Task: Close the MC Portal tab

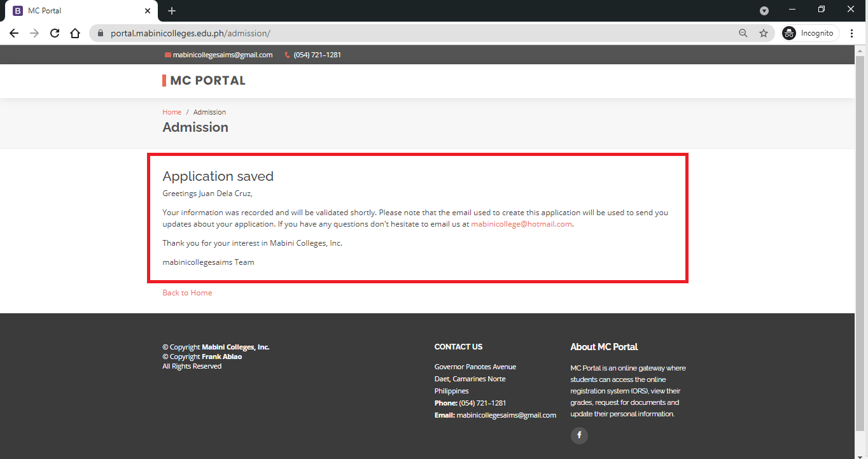Action: point(148,11)
